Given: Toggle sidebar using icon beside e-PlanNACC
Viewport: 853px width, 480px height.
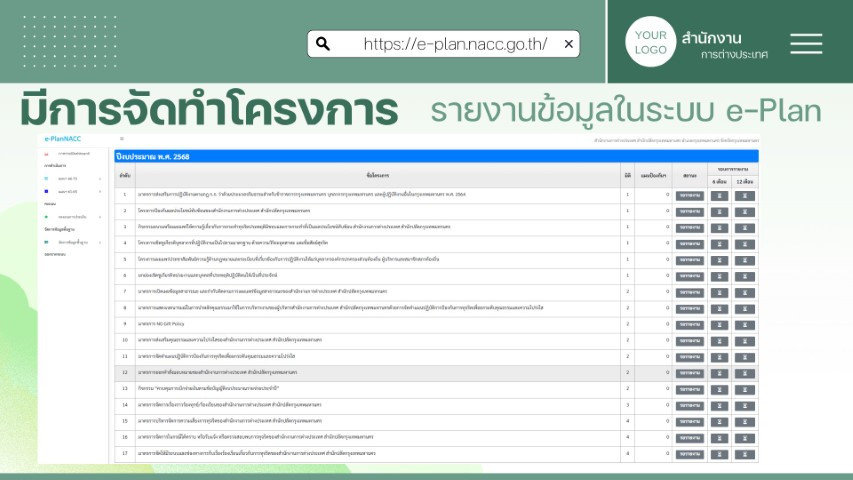Looking at the screenshot, I should coord(121,138).
